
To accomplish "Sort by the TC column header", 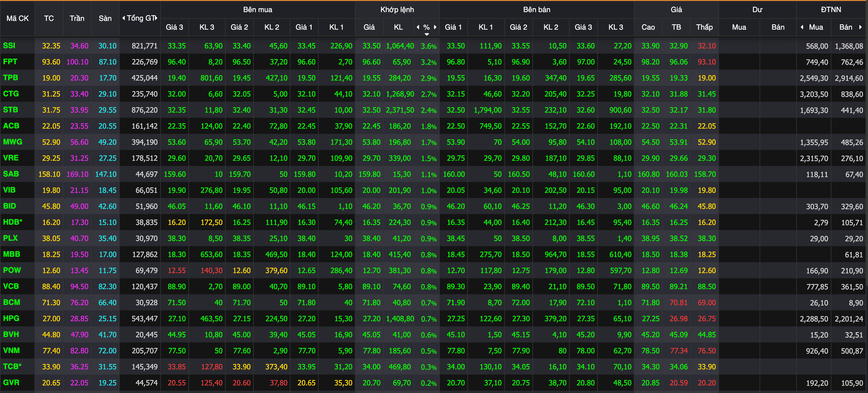I will point(49,18).
